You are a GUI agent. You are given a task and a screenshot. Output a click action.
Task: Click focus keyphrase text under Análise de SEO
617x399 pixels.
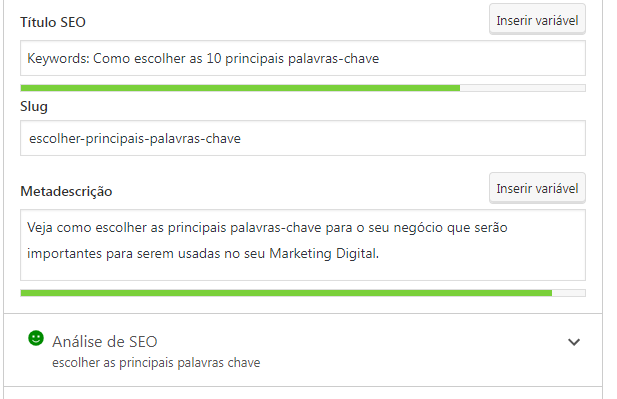pos(156,362)
